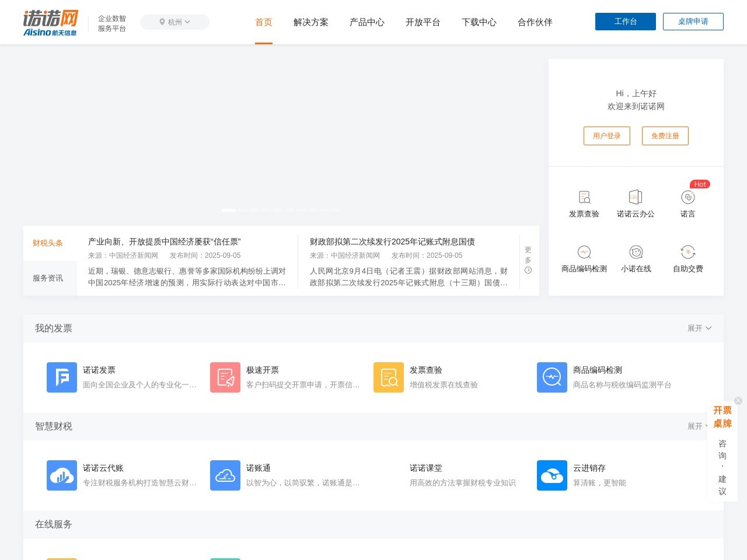
Task: Click the 诺诺发票 blue app icon
Action: tap(62, 377)
